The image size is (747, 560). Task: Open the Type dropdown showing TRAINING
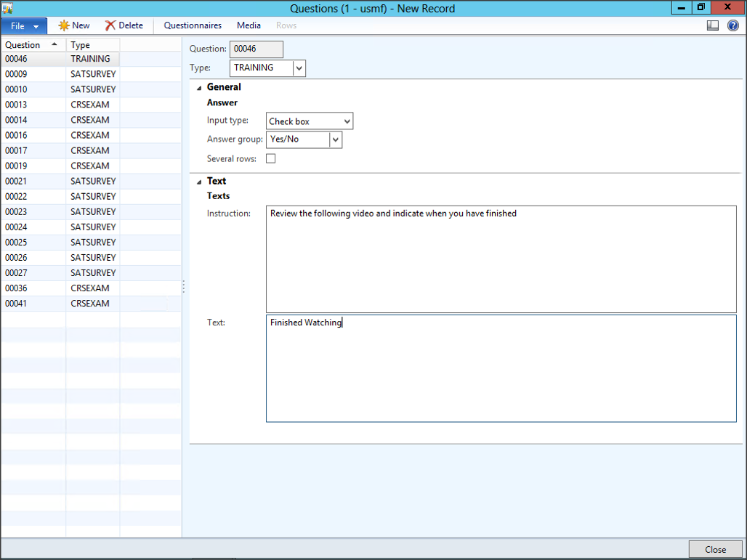click(299, 68)
